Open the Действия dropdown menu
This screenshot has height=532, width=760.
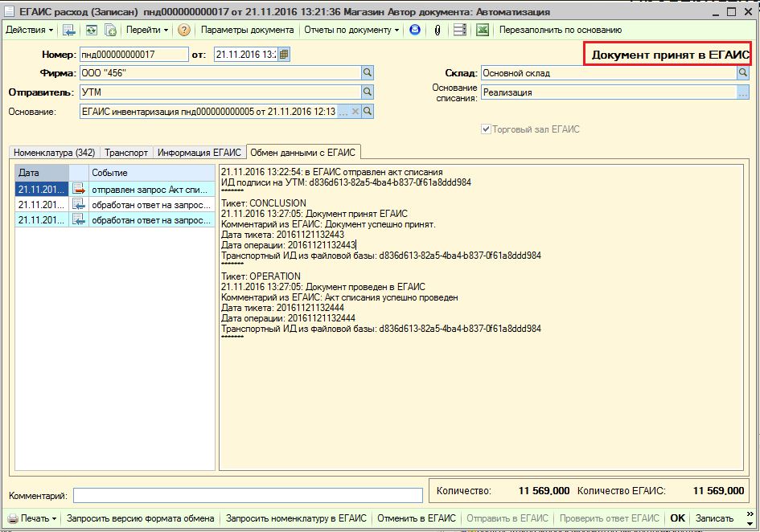click(30, 30)
